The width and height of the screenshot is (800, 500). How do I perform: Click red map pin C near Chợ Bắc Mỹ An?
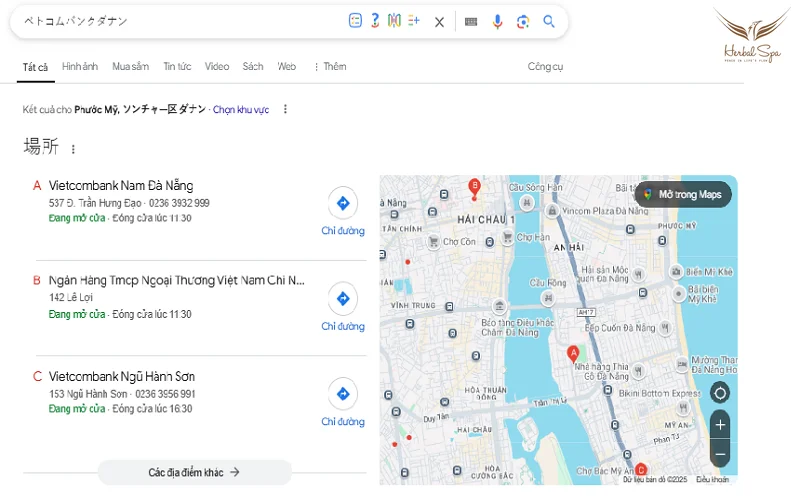[641, 469]
